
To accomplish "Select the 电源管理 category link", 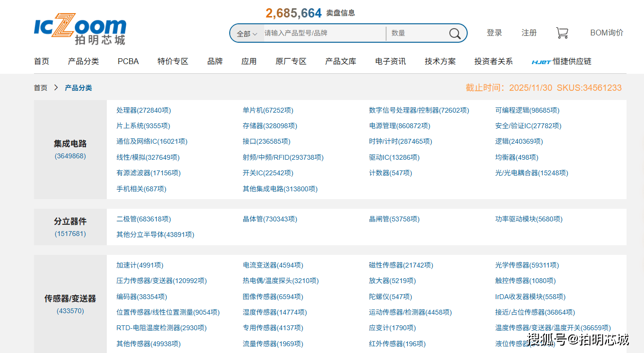I will (399, 126).
